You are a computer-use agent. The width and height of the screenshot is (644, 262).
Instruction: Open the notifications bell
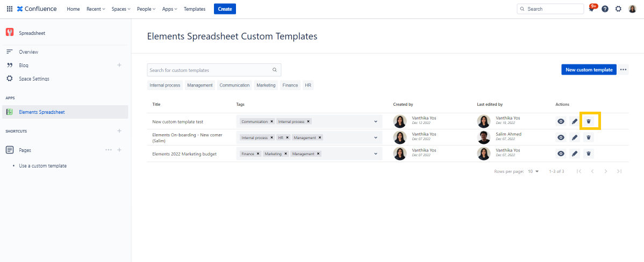(591, 9)
